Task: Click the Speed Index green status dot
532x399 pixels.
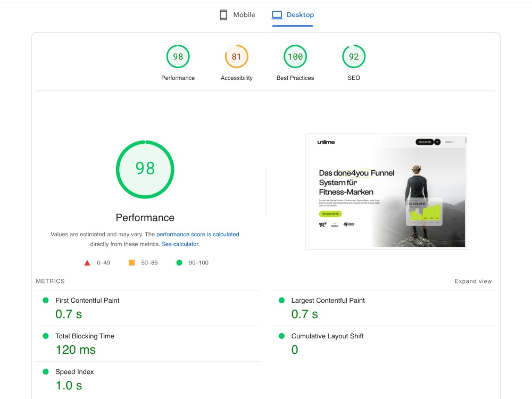Action: pos(45,371)
